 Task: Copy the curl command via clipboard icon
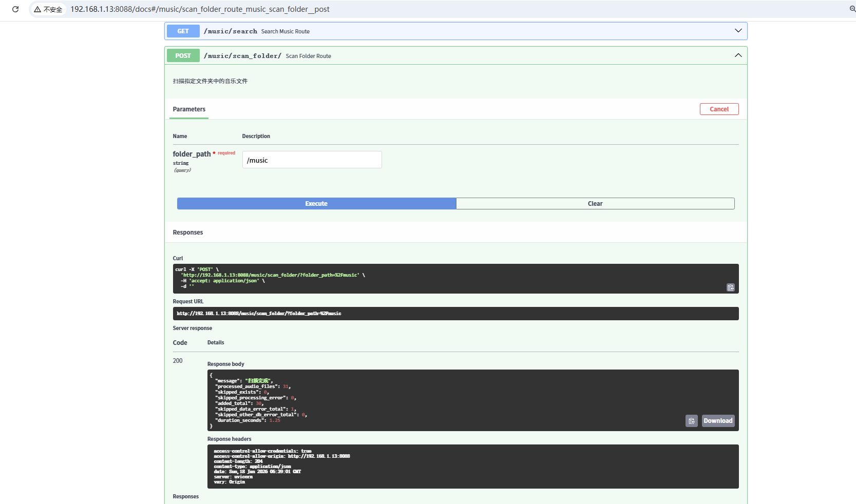coord(730,287)
